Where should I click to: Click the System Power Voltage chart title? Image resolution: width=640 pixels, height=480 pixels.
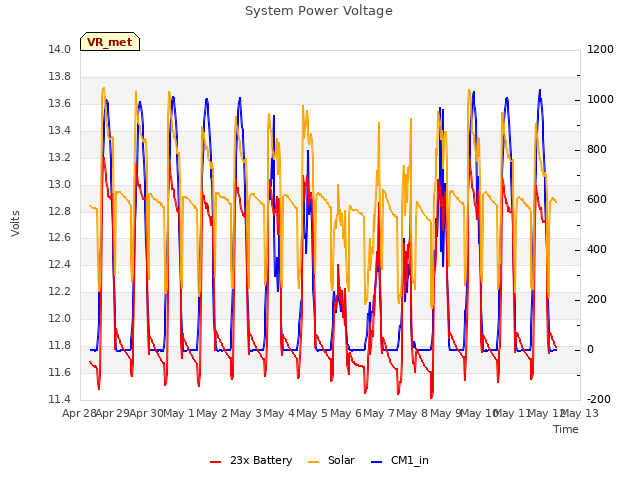(319, 11)
